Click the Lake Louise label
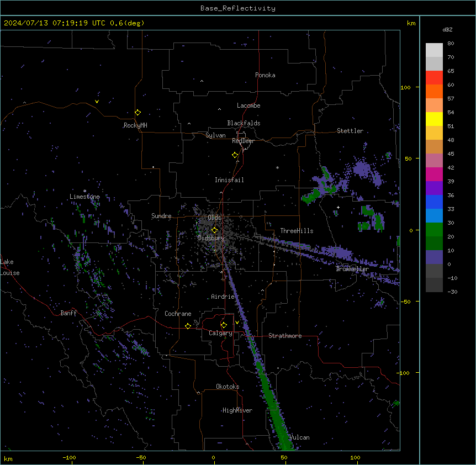The width and height of the screenshot is (476, 465). (10, 267)
